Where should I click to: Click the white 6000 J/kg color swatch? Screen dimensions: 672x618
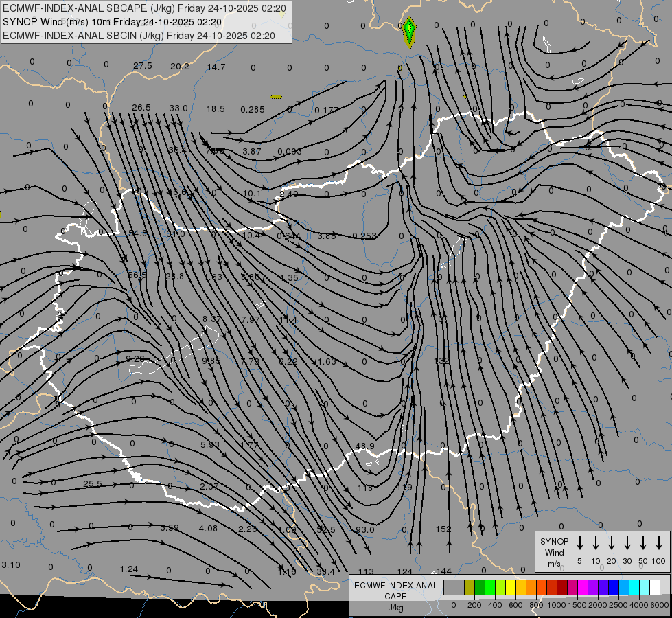click(x=655, y=587)
